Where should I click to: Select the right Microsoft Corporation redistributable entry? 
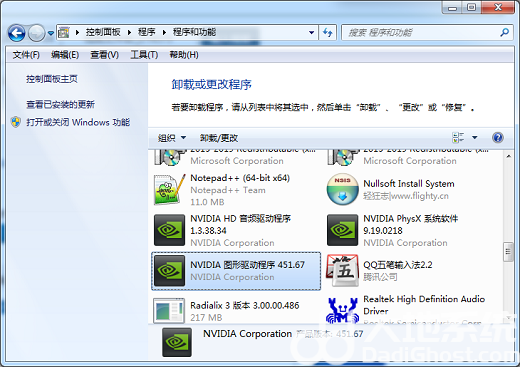[409, 158]
